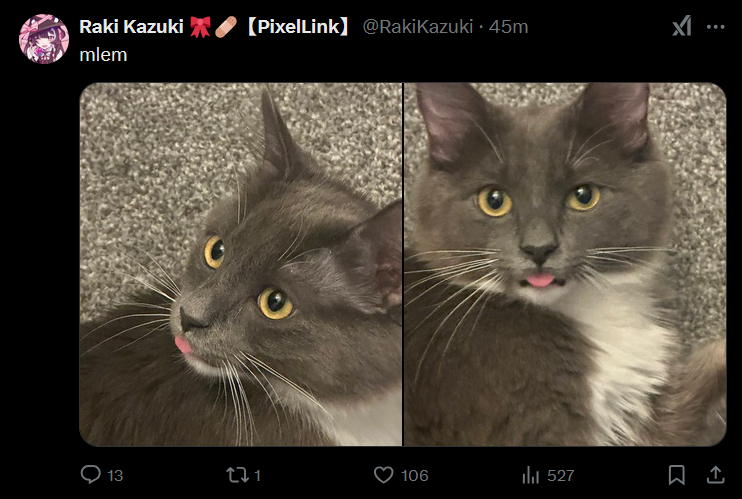Open the repost arrows menu
The width and height of the screenshot is (742, 499).
click(x=237, y=474)
